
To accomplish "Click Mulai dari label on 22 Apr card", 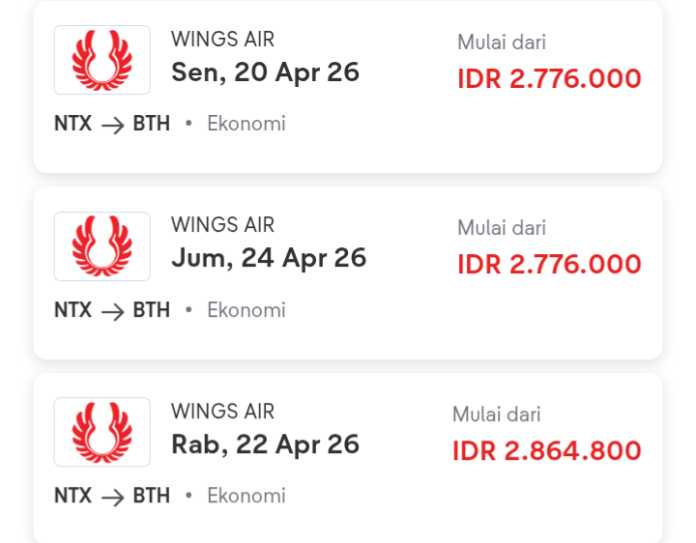I will (496, 414).
